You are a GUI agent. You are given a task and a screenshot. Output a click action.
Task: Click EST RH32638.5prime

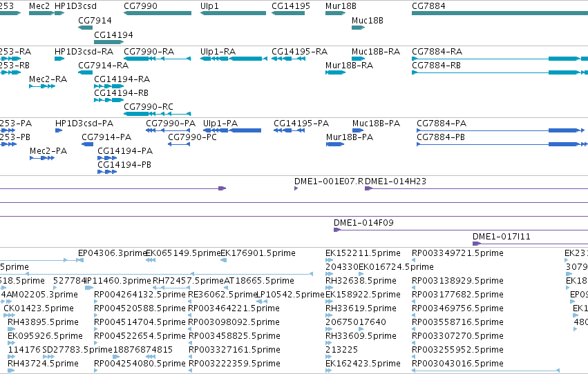361,281
